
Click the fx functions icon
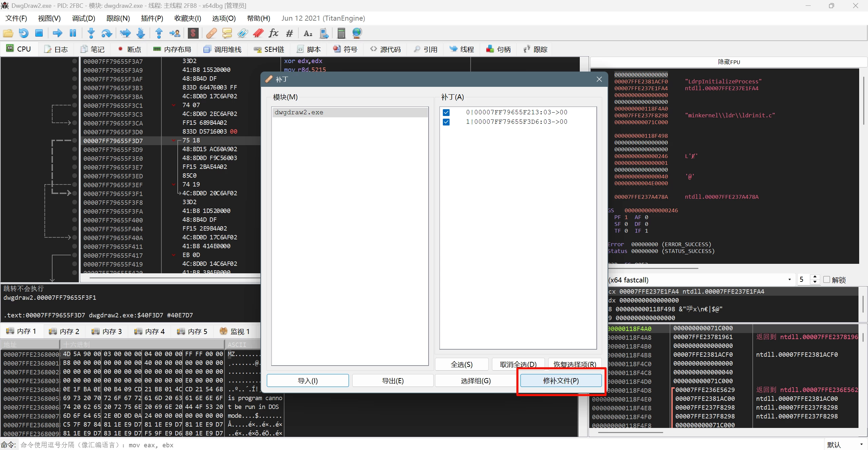click(273, 33)
